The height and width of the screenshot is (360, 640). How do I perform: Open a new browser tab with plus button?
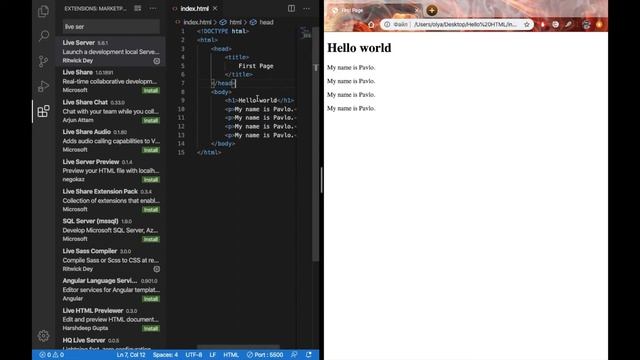tap(432, 10)
